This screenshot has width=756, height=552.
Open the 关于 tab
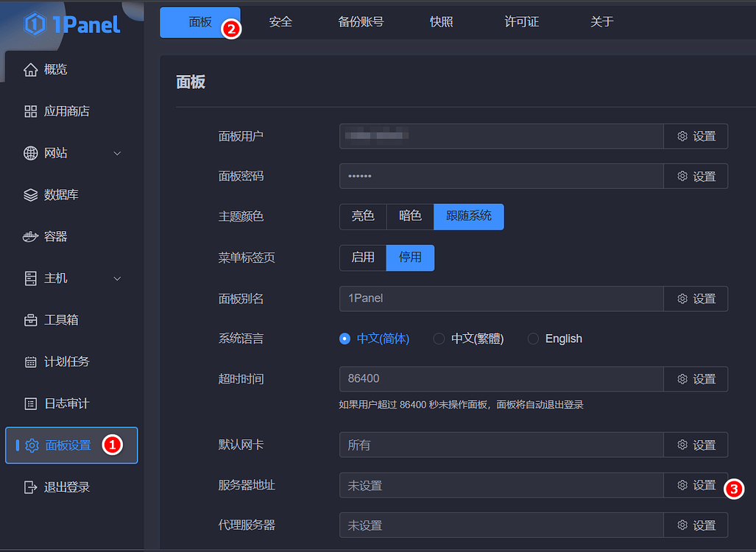[x=601, y=22]
